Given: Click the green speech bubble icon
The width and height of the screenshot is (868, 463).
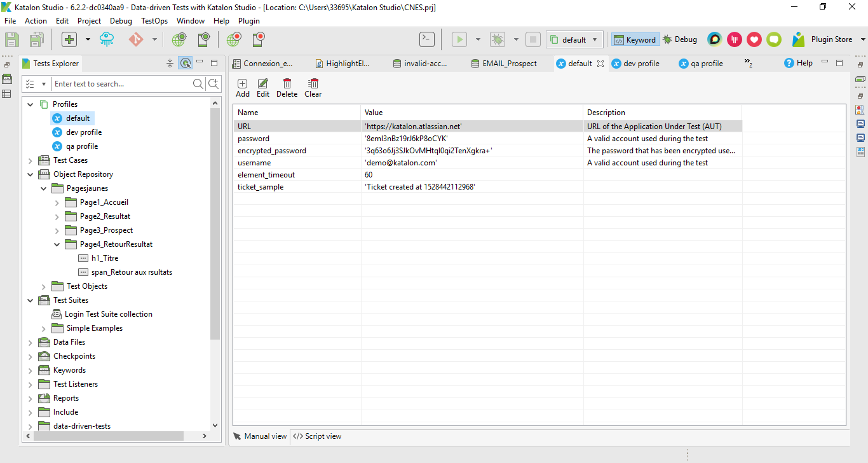Looking at the screenshot, I should (x=774, y=39).
